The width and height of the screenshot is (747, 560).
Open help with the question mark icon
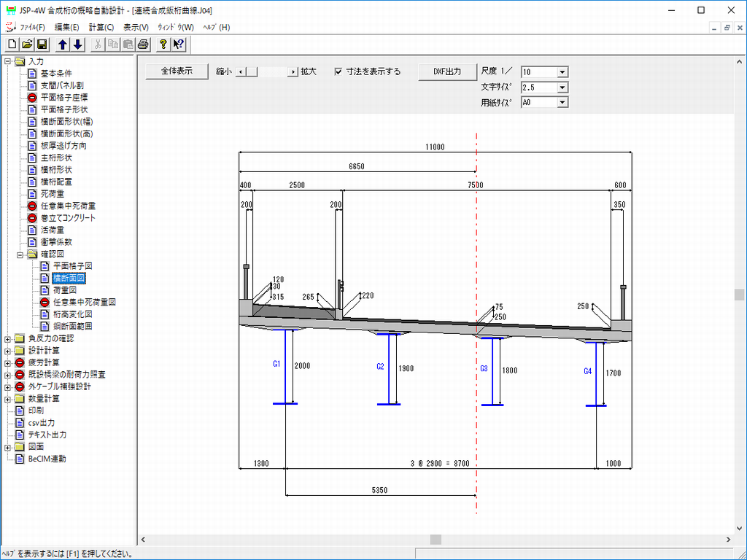coord(163,44)
